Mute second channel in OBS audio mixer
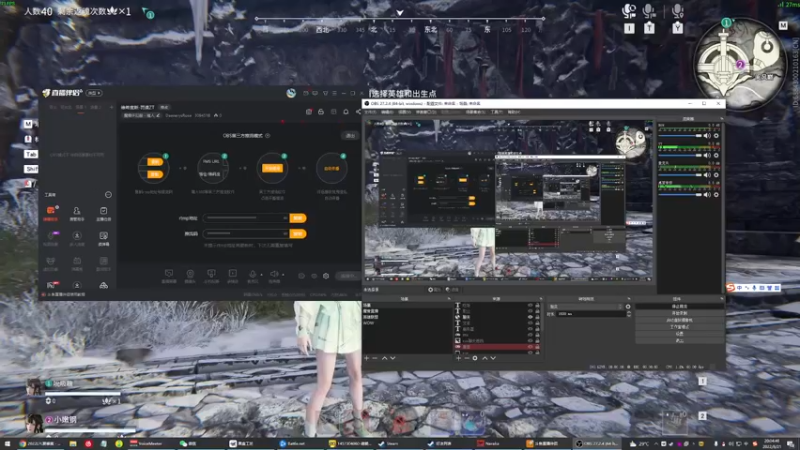The height and width of the screenshot is (450, 800). point(707,155)
